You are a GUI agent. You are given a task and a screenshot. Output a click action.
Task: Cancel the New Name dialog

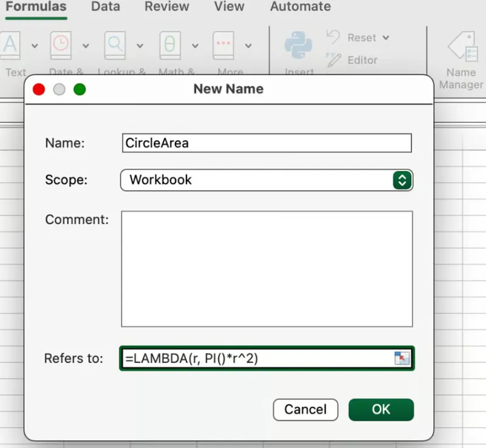[306, 409]
